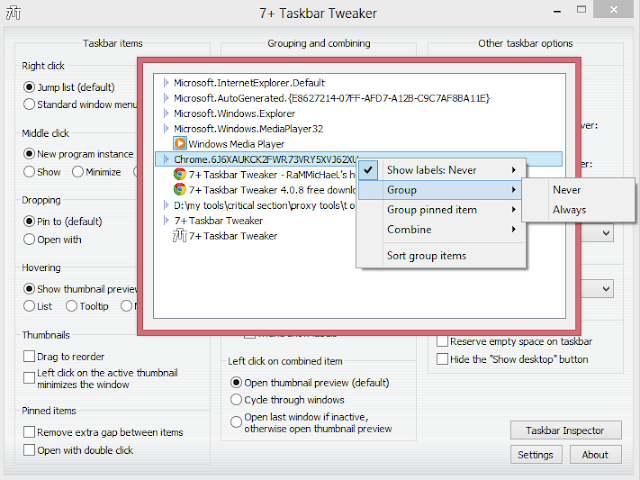Viewport: 640px width, 480px height.
Task: Choose Always in the Group submenu
Action: coord(578,210)
